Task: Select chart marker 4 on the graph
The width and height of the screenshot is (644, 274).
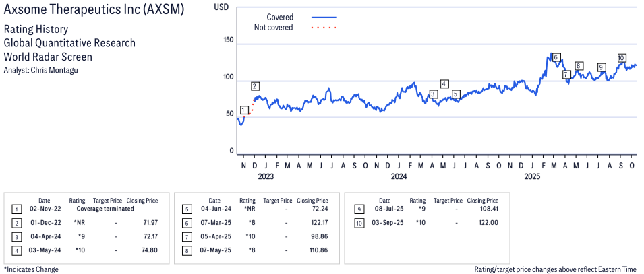Action: (x=444, y=84)
